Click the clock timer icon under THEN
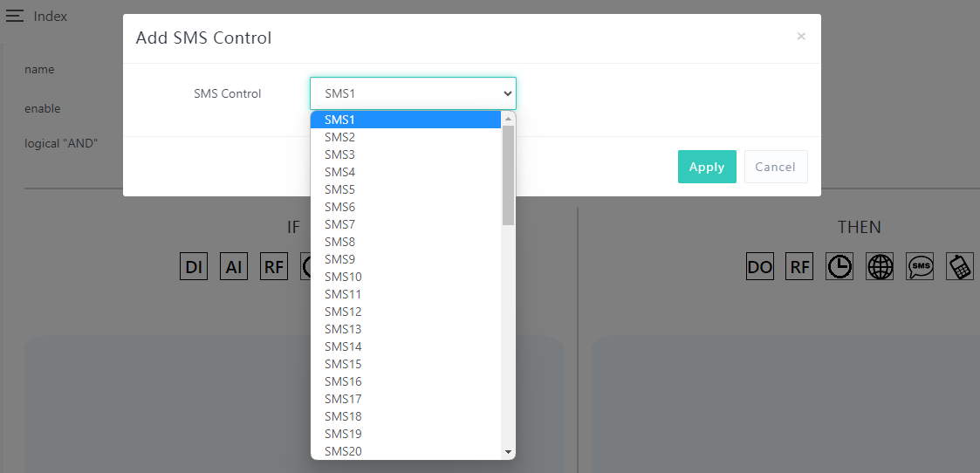Viewport: 980px width, 473px height. coord(840,267)
